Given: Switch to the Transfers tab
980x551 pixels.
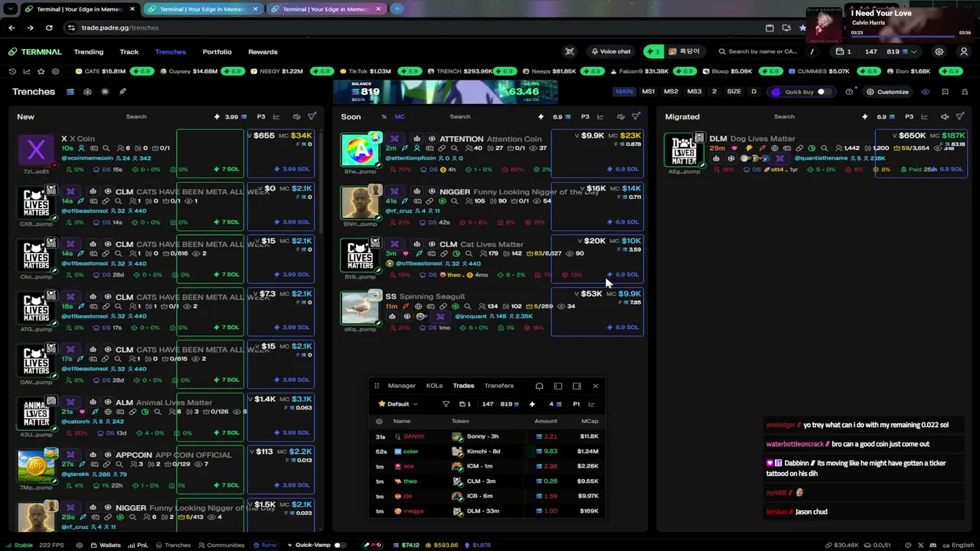Looking at the screenshot, I should coord(498,386).
